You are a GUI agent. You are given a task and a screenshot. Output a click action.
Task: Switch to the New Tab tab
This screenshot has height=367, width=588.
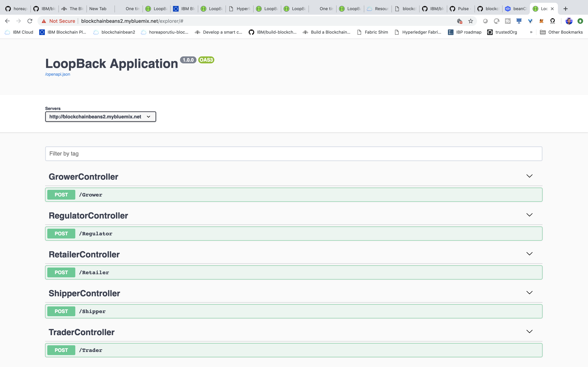click(x=98, y=9)
